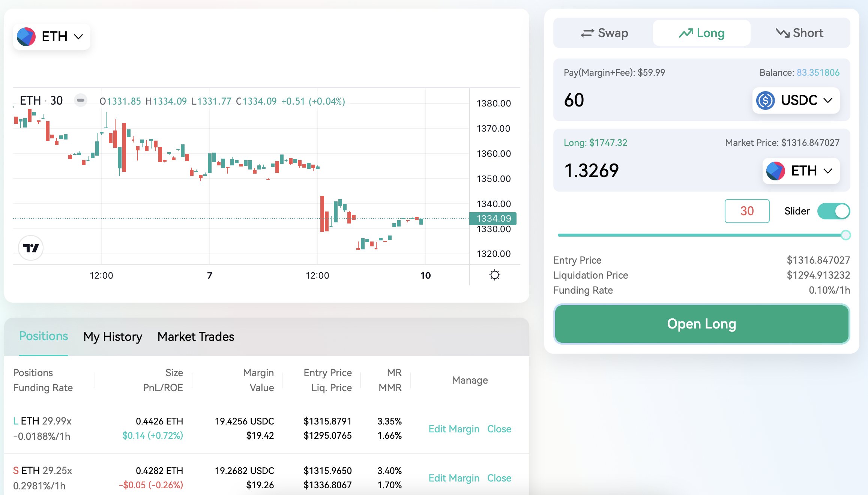
Task: Click the Short downtrend arrow icon
Action: pos(782,33)
